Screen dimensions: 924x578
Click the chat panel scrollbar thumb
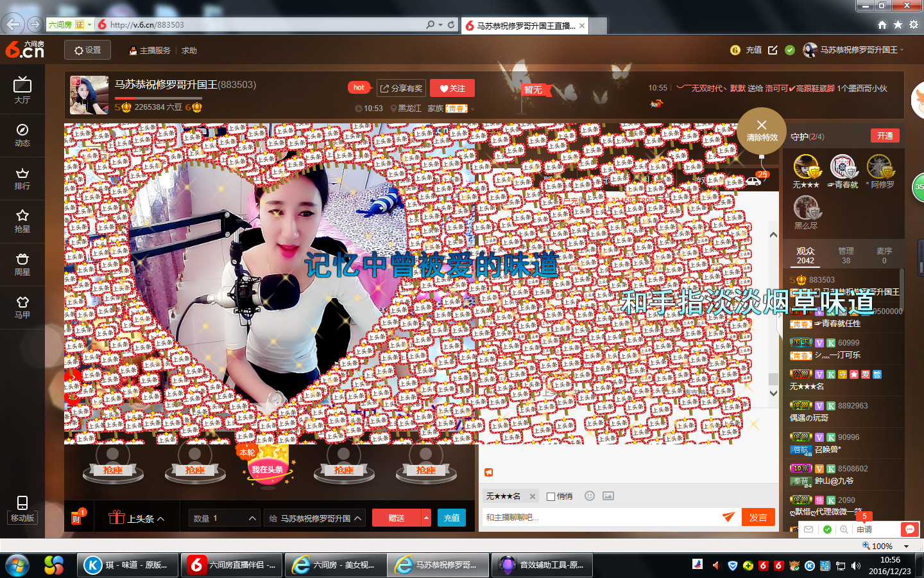773,378
